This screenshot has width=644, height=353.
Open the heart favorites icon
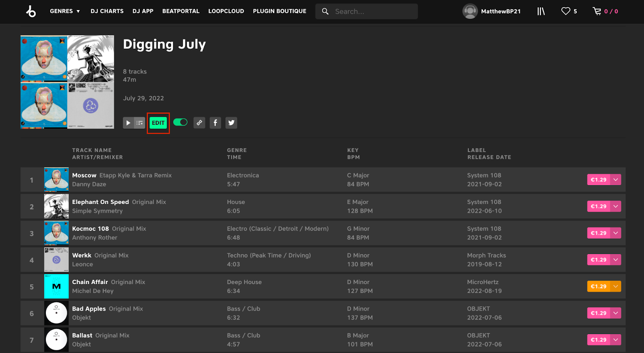(566, 11)
